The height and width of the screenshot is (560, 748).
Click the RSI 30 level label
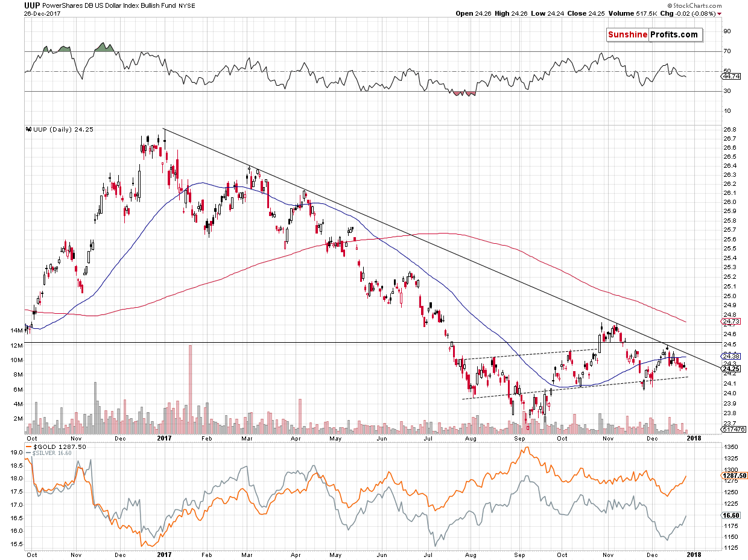pyautogui.click(x=727, y=91)
